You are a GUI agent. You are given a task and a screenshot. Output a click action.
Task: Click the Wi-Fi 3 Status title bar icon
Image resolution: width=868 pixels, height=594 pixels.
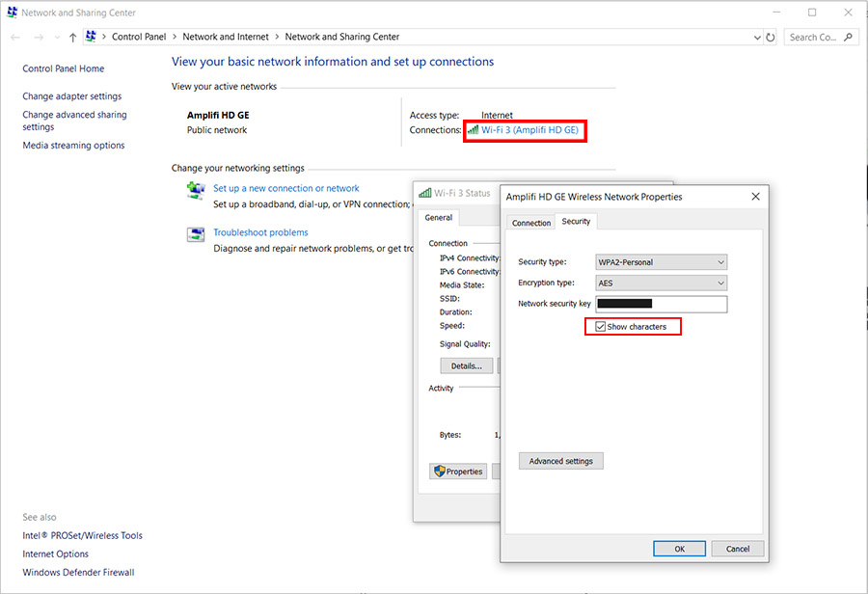(x=424, y=193)
